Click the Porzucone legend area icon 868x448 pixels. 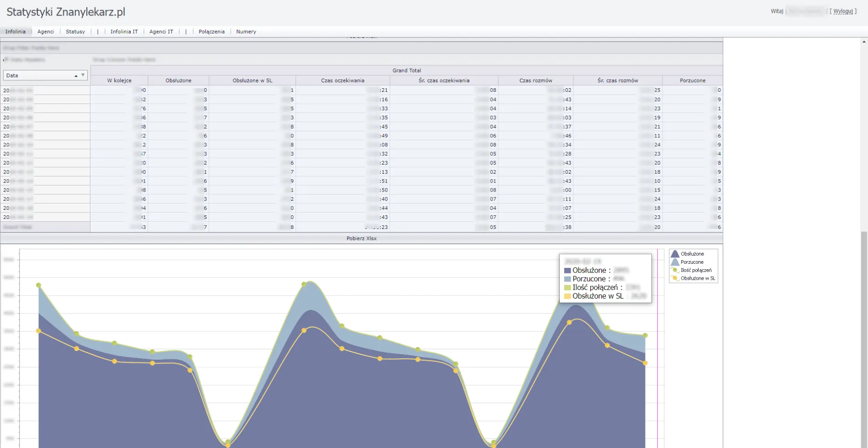[x=675, y=262]
